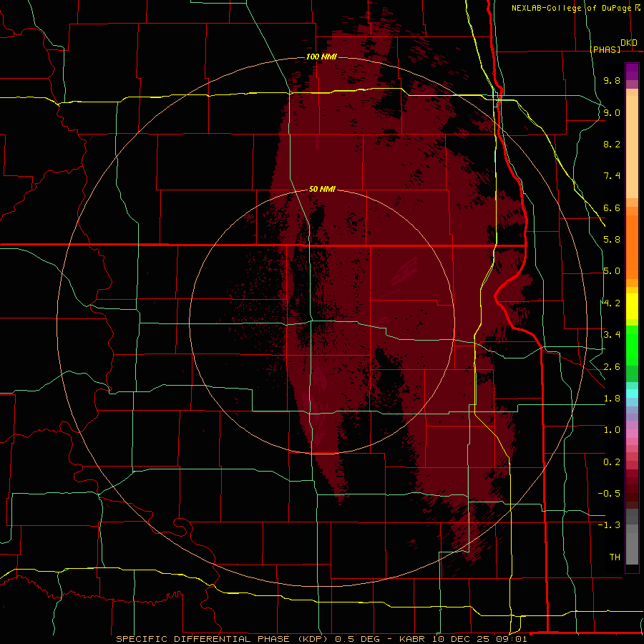
Task: Click the pink segment of the color bar
Action: [x=632, y=434]
